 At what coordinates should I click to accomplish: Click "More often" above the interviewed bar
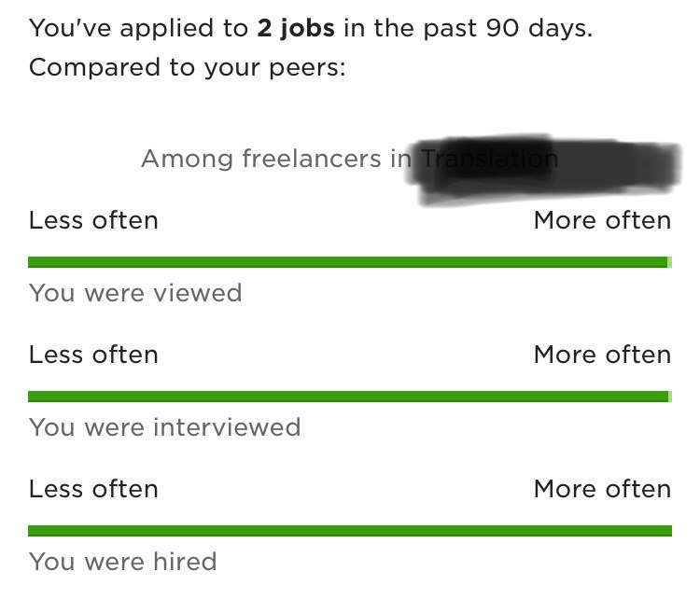tap(603, 355)
